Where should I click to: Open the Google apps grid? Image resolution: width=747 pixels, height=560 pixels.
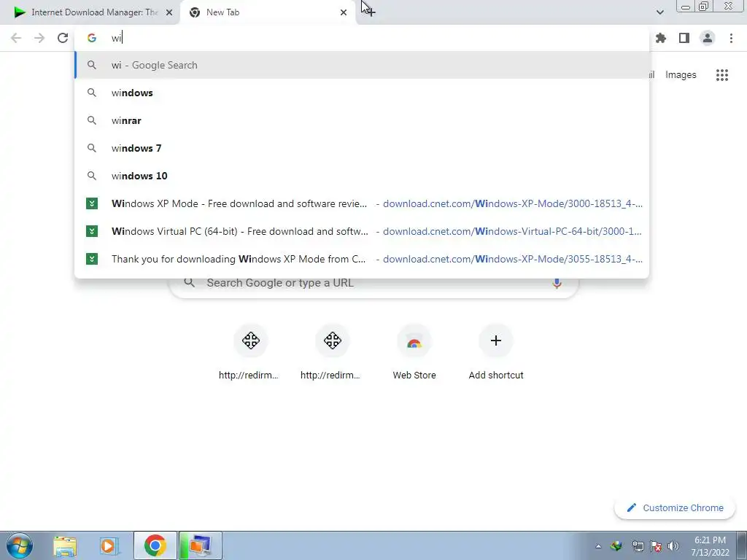[x=721, y=75]
